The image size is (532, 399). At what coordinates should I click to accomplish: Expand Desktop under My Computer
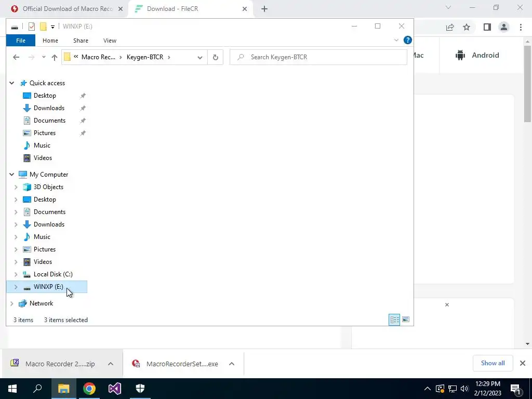click(x=16, y=199)
